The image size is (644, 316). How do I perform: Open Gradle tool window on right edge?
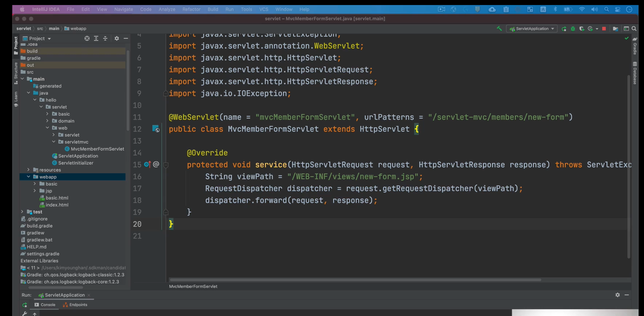(x=635, y=46)
